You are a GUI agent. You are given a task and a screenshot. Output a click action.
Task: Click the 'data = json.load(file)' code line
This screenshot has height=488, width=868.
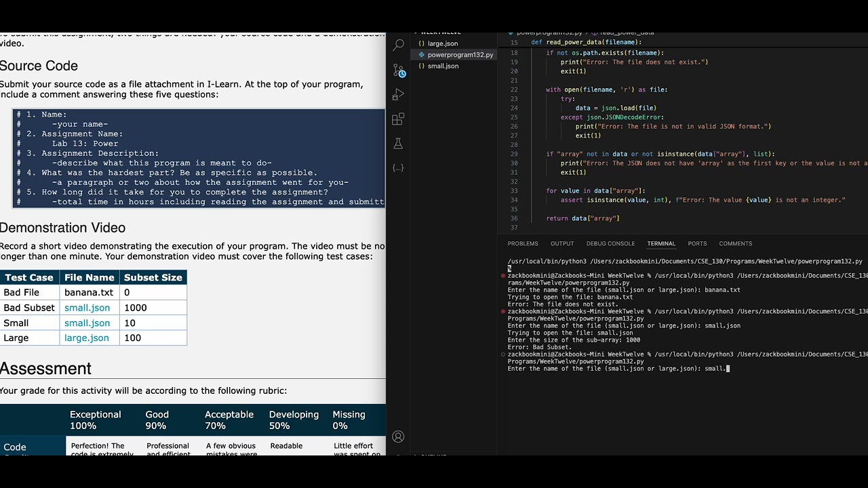tap(616, 108)
